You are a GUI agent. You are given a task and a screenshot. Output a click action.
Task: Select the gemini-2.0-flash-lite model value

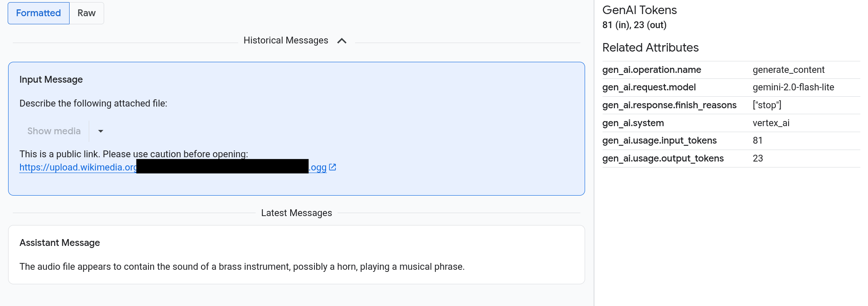tap(793, 87)
